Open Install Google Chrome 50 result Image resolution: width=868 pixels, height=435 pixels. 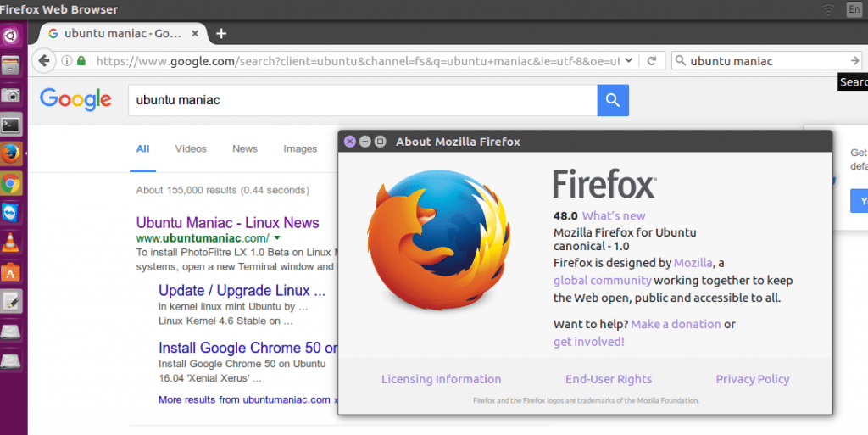248,348
